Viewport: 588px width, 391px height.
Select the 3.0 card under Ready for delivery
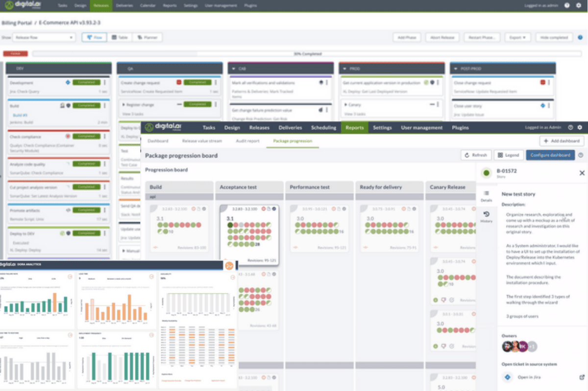click(389, 229)
